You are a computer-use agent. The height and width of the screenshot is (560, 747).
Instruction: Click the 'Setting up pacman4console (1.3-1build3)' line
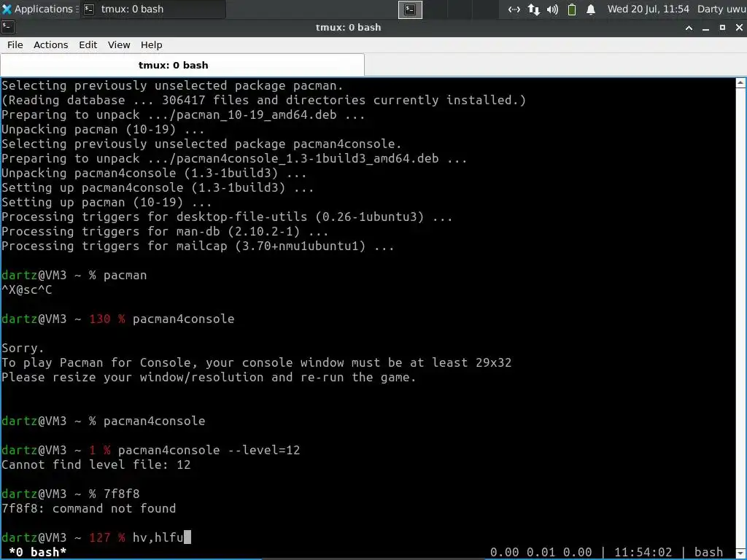coord(158,187)
